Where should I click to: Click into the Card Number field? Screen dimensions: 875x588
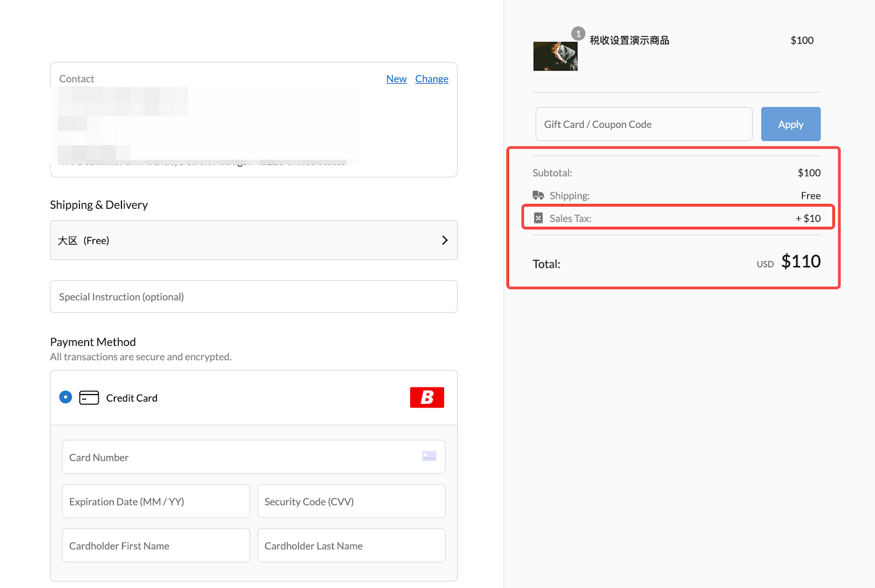pyautogui.click(x=241, y=457)
